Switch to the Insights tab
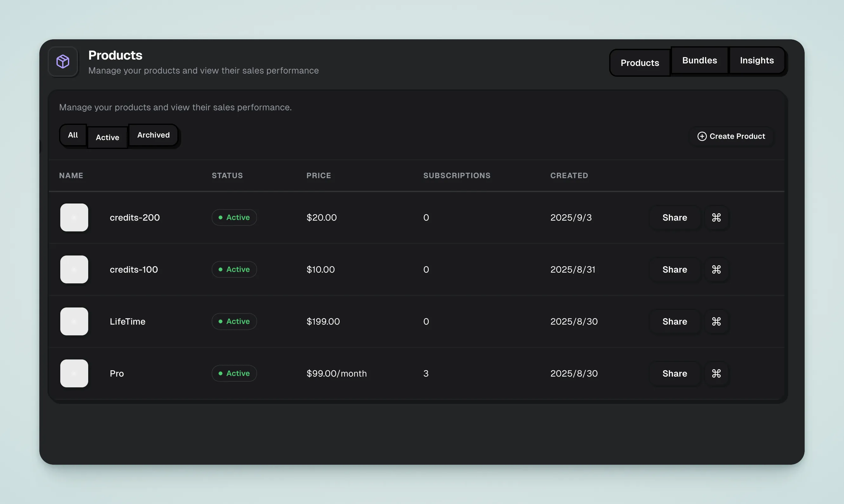844x504 pixels. point(757,60)
